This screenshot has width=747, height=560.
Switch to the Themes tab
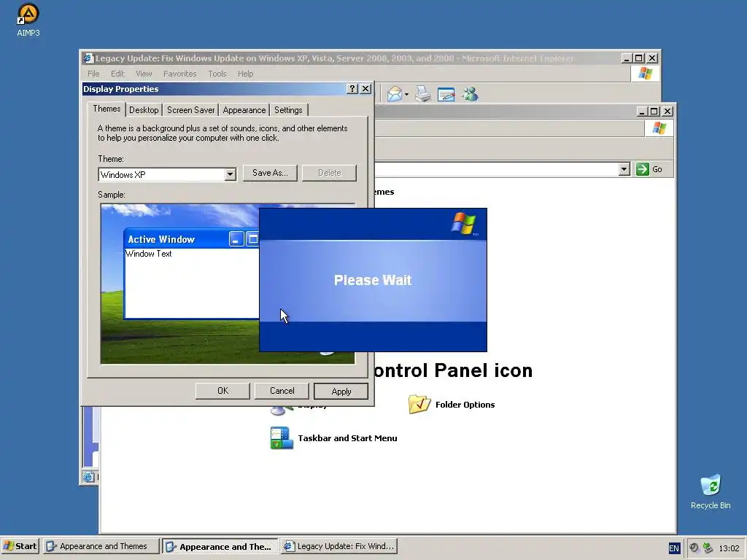(x=107, y=109)
